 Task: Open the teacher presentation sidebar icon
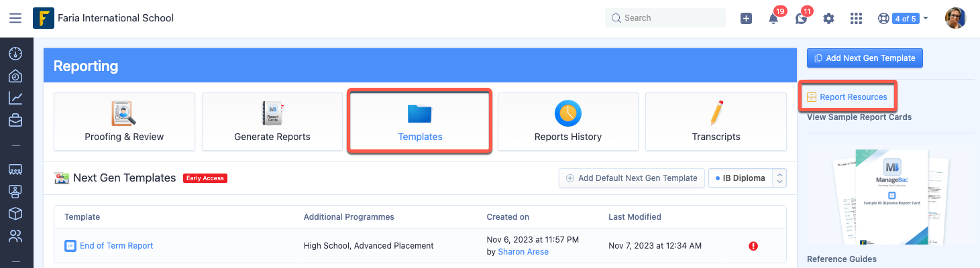[15, 191]
